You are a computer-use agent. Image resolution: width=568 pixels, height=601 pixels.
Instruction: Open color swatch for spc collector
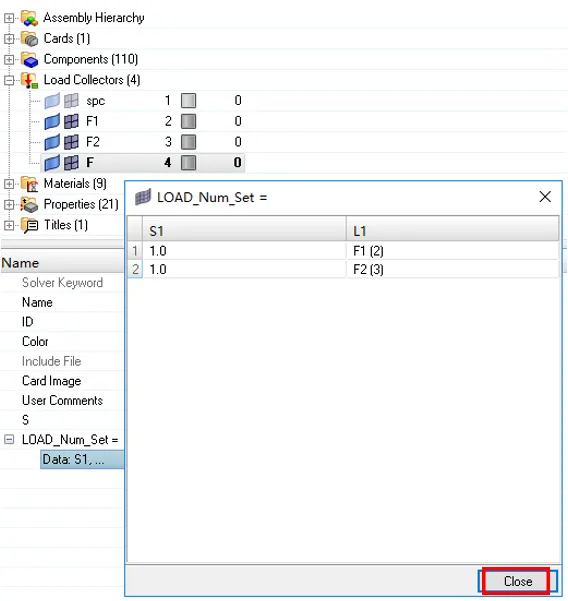188,101
